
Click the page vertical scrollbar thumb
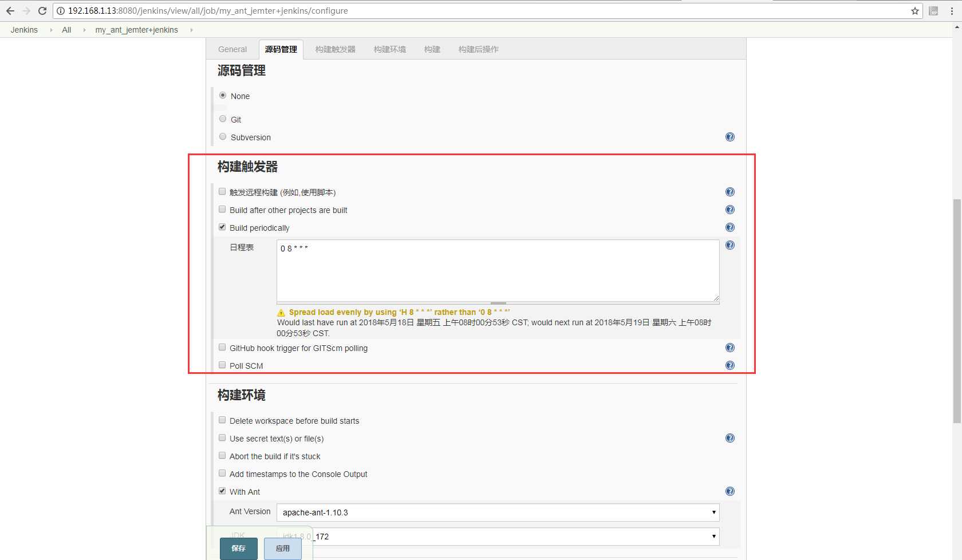pos(957,311)
